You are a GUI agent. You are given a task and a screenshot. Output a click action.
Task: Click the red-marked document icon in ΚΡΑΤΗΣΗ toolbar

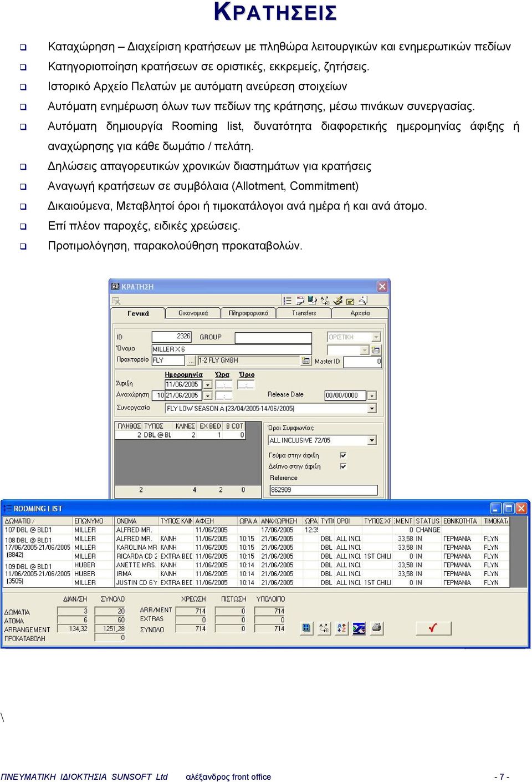(x=300, y=301)
